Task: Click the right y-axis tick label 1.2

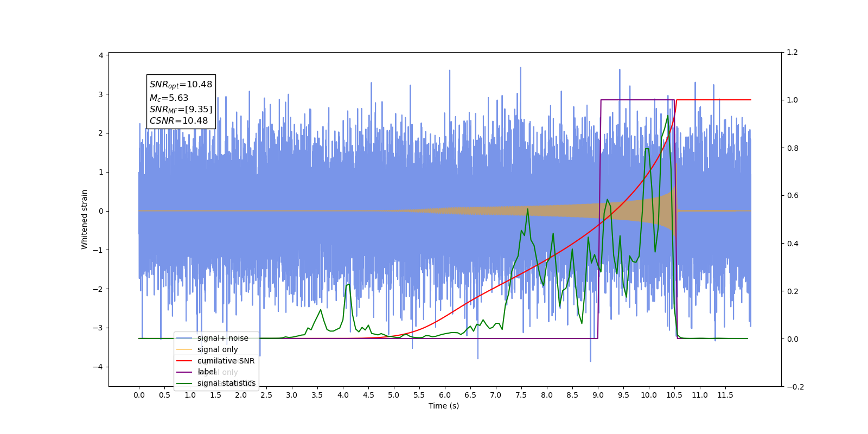Action: pyautogui.click(x=792, y=53)
